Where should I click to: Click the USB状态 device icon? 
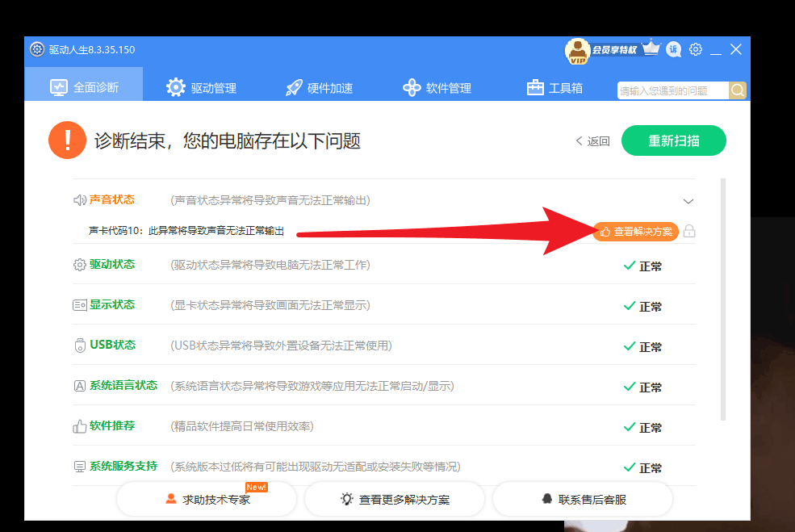tap(80, 346)
